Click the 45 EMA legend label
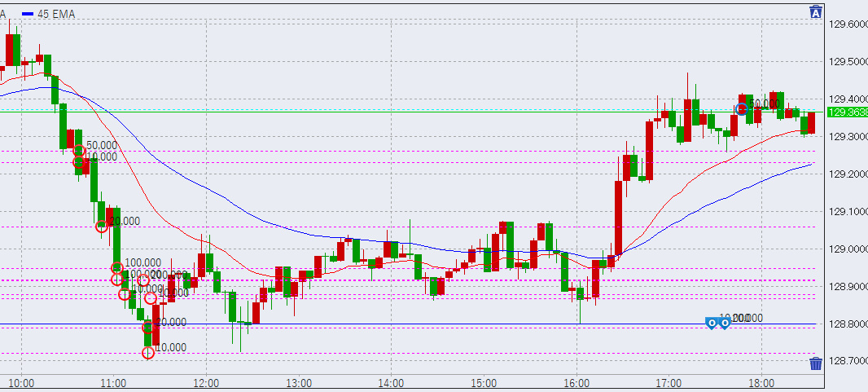 coord(57,15)
